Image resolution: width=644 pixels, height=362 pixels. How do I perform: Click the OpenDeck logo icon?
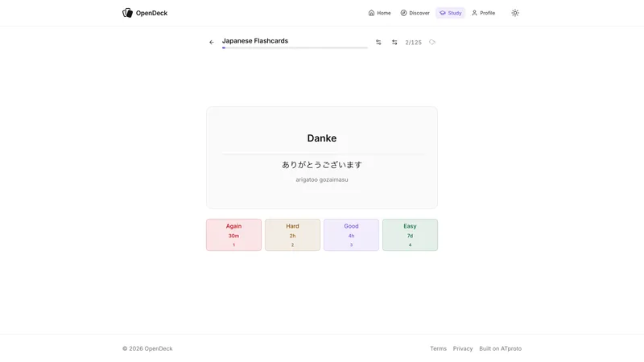[127, 13]
